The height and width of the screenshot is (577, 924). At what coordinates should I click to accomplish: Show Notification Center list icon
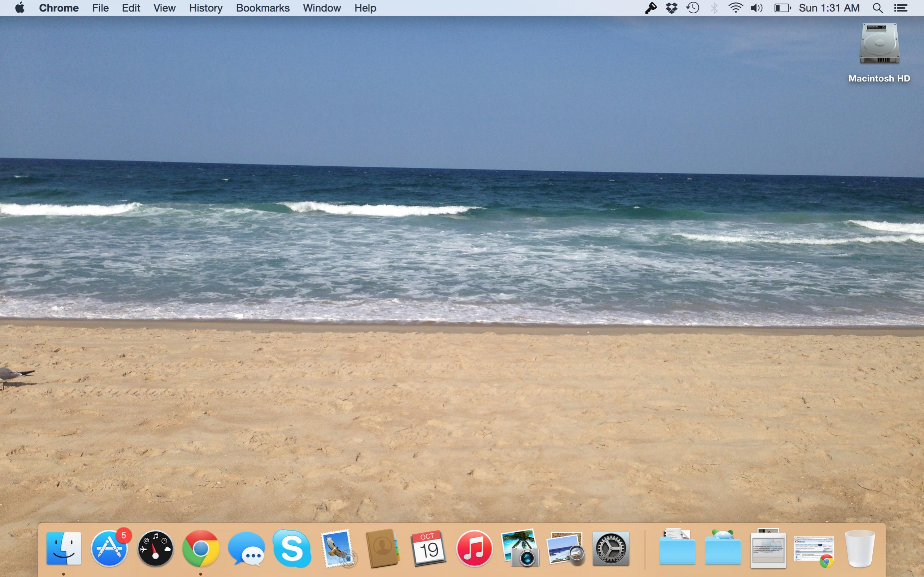click(x=901, y=8)
